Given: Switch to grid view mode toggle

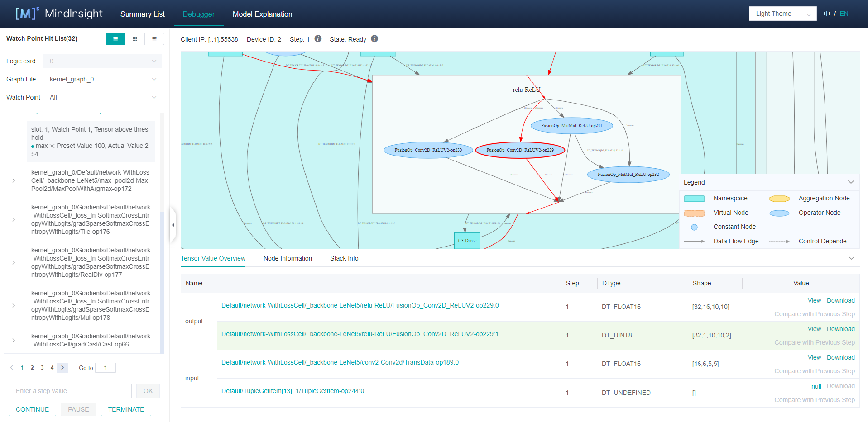Looking at the screenshot, I should pyautogui.click(x=135, y=39).
